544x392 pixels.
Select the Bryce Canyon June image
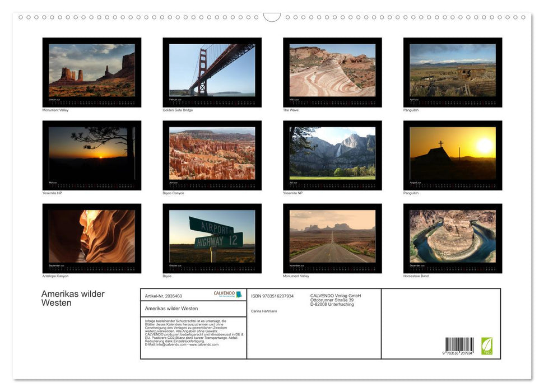tap(212, 154)
